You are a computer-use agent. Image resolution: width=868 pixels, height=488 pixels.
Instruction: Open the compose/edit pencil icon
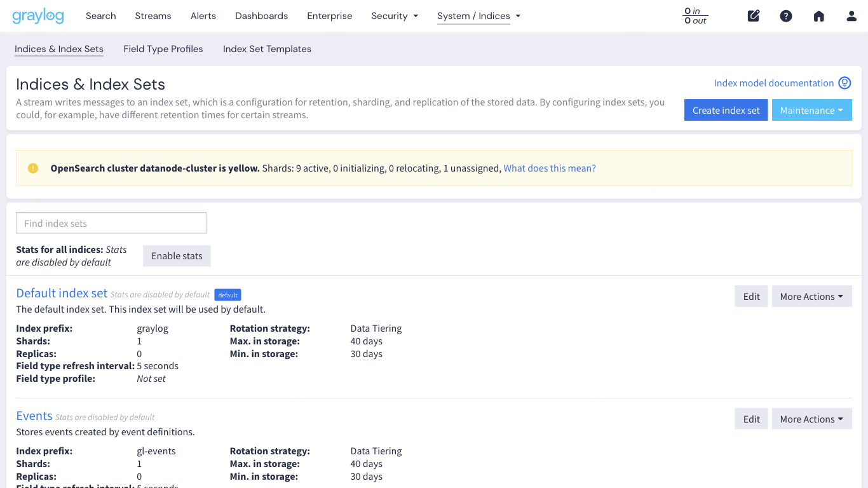coord(754,16)
